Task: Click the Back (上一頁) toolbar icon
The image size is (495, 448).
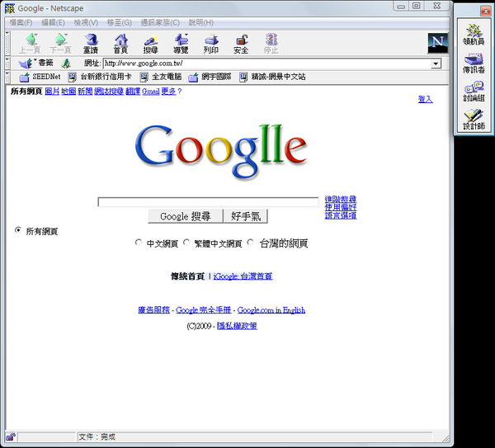Action: (31, 43)
